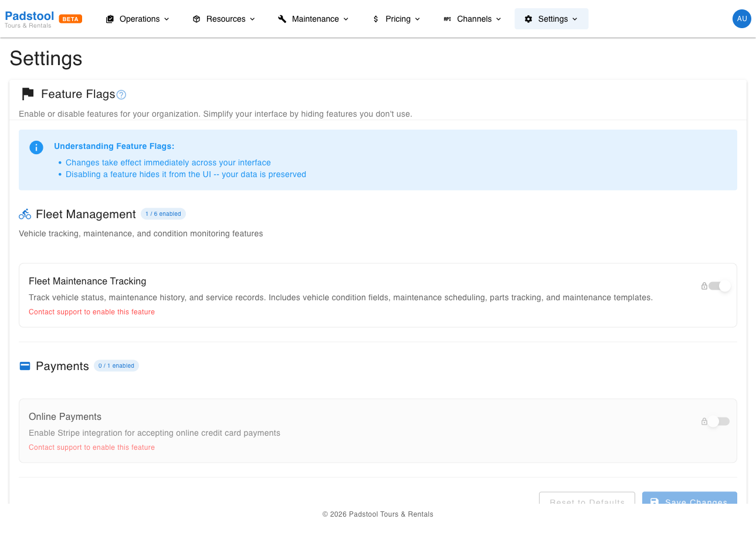Image resolution: width=756 pixels, height=553 pixels.
Task: Click the Payments card icon
Action: pyautogui.click(x=25, y=366)
